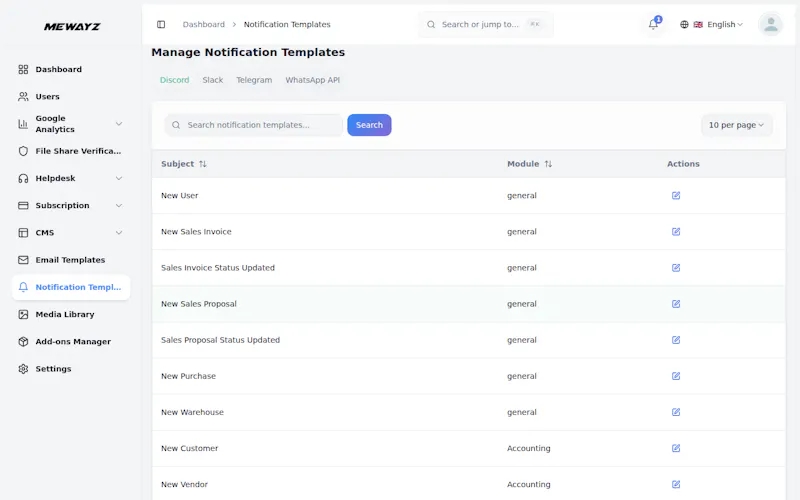This screenshot has height=500, width=800.
Task: Click the Email Templates envelope icon
Action: pos(23,260)
